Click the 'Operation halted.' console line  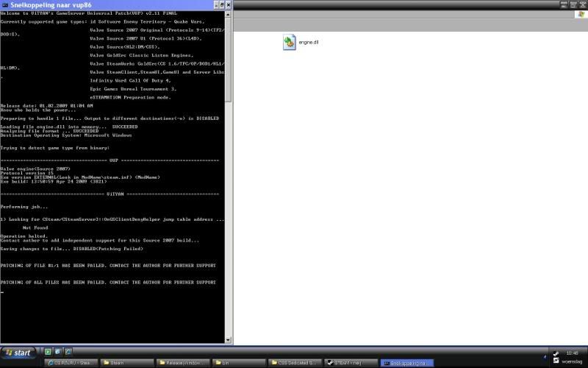coord(24,236)
